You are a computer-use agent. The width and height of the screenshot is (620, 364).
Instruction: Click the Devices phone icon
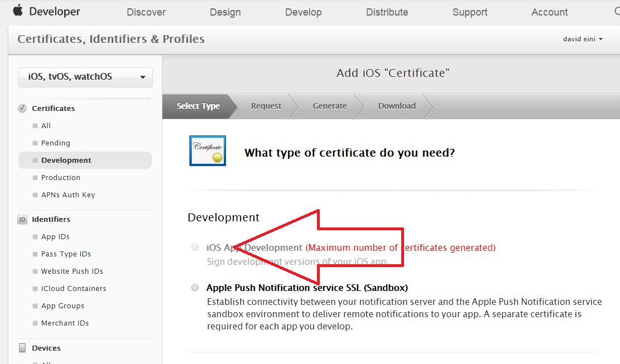point(22,348)
